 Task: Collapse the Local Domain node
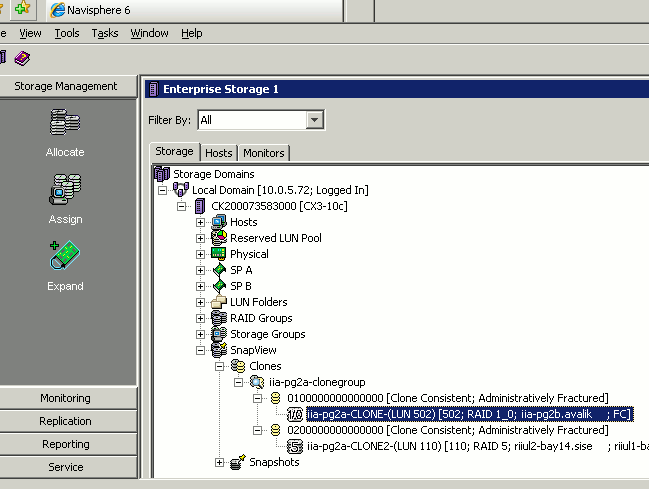click(x=163, y=190)
